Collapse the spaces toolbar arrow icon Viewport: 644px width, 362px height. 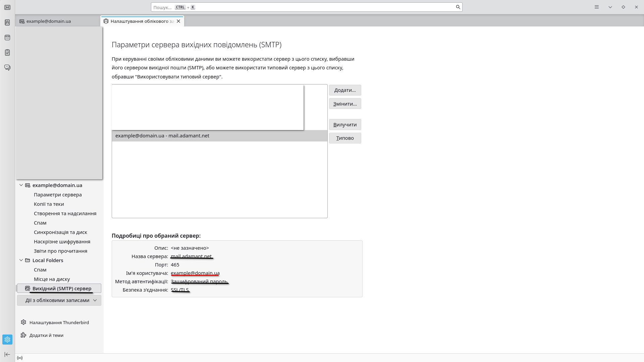[x=7, y=354]
